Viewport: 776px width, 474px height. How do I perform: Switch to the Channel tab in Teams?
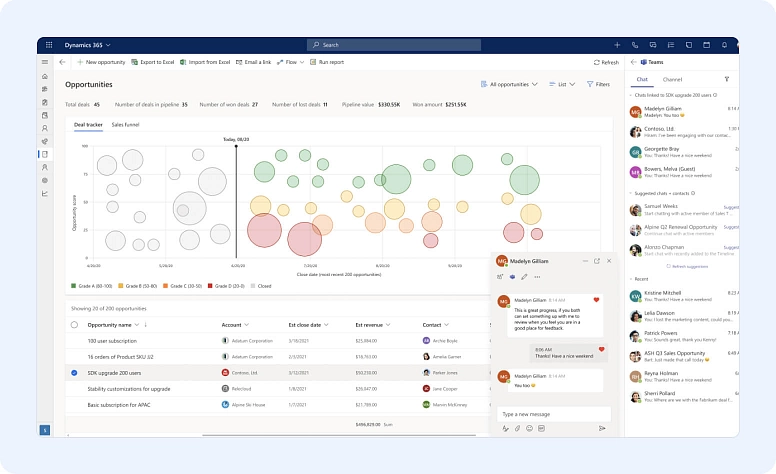(x=672, y=79)
